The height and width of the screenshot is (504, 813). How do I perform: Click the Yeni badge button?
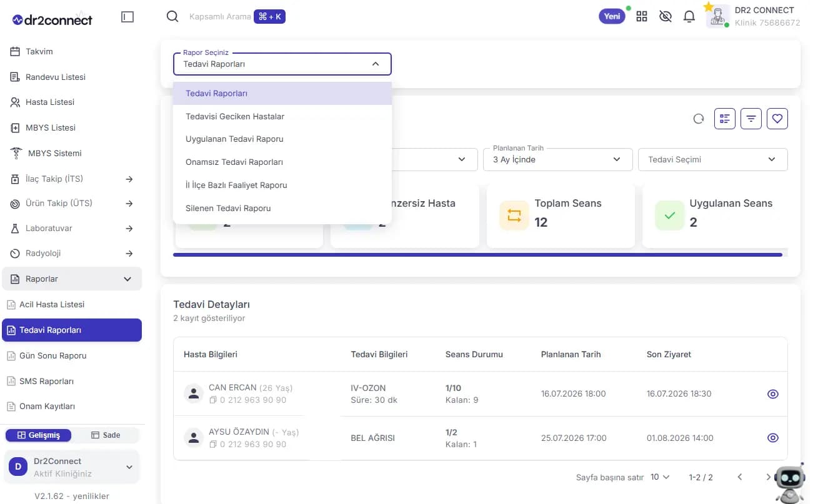coord(612,16)
